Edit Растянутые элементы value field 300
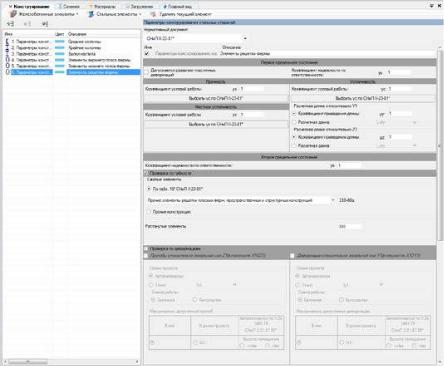The width and height of the screenshot is (444, 366). point(350,226)
